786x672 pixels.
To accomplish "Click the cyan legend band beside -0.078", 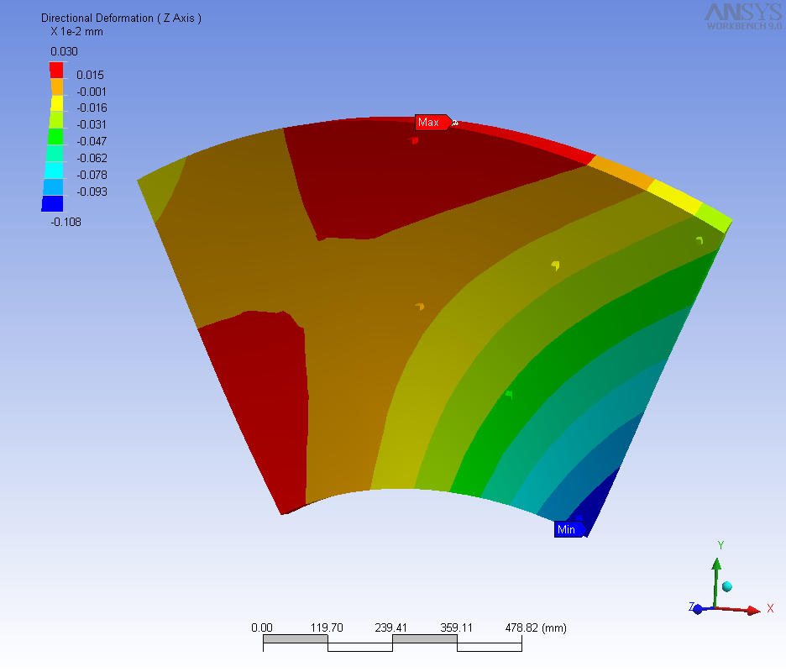I will point(54,170).
